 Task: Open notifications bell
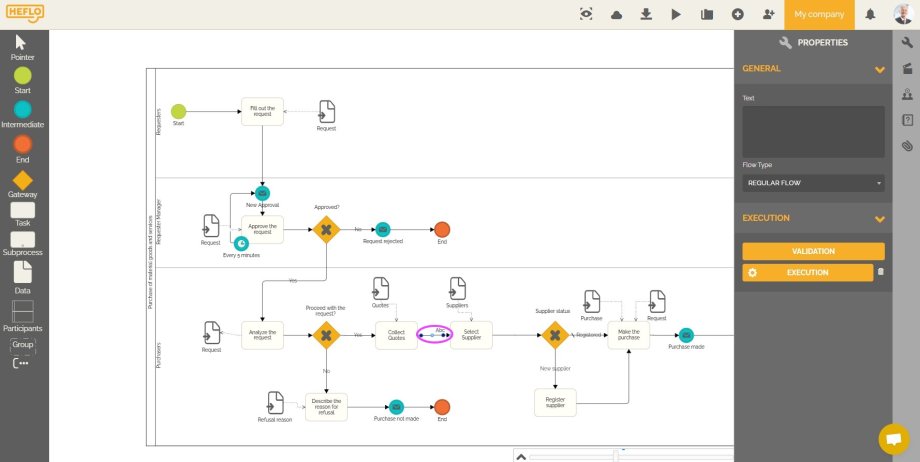(870, 14)
